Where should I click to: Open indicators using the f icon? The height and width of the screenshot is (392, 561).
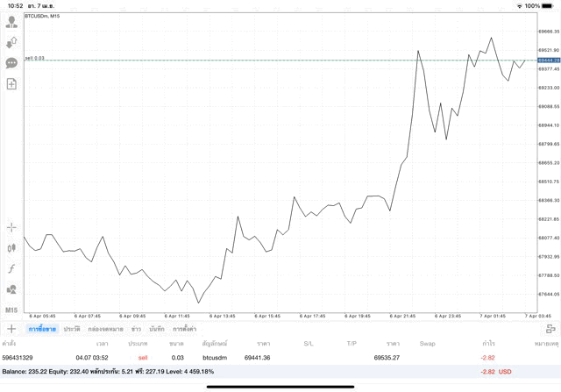(x=11, y=268)
